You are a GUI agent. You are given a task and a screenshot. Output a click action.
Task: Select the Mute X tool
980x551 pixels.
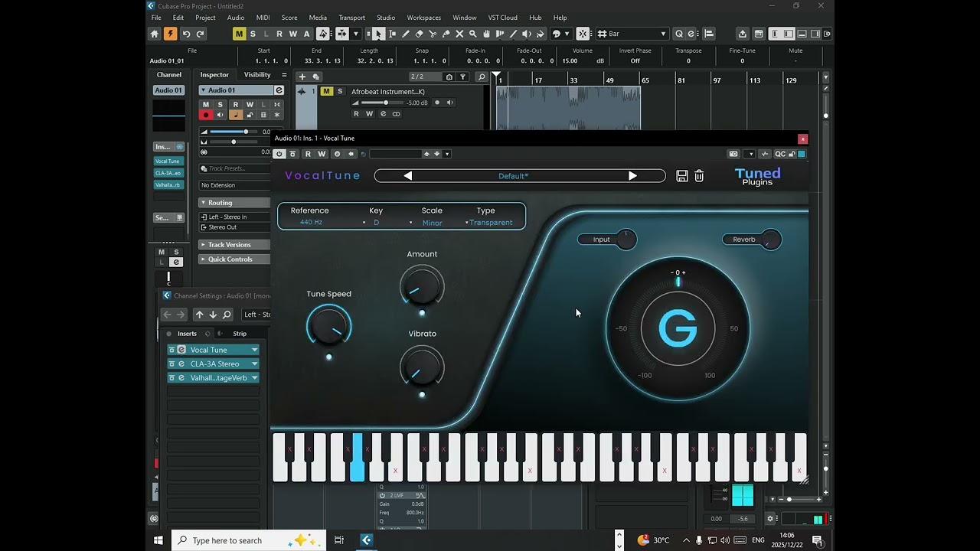click(x=459, y=34)
